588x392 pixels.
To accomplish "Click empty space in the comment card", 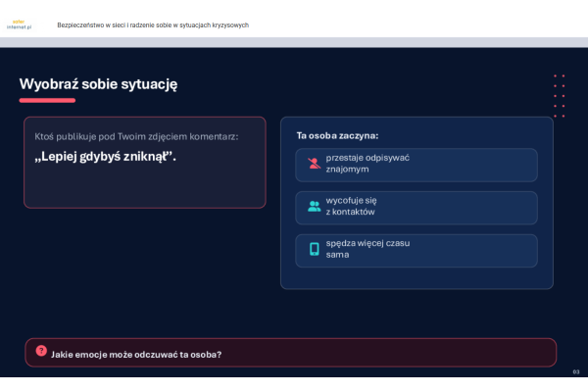I will coord(144,186).
